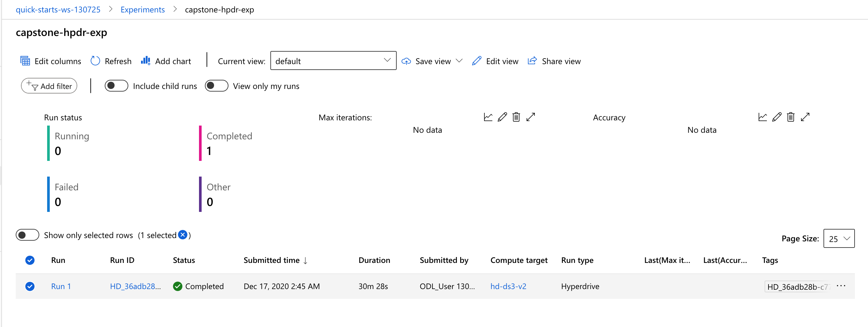Expand the Save view chevron menu

(x=459, y=60)
